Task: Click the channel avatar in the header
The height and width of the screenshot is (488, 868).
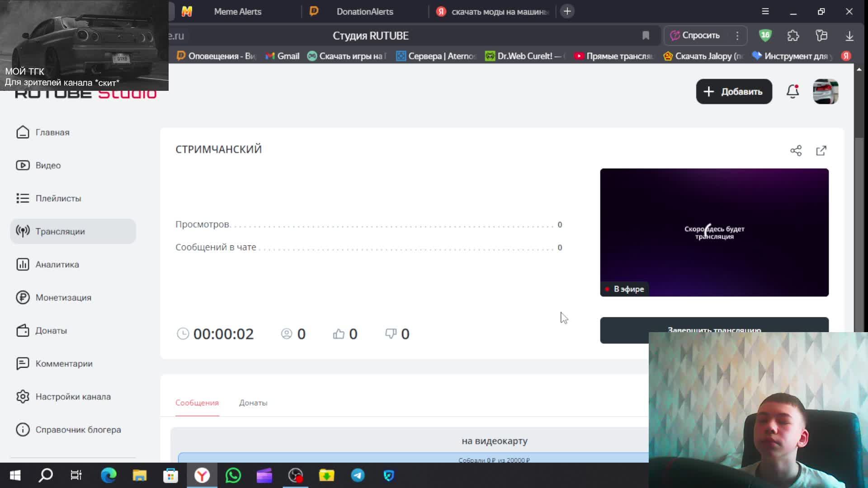Action: 825,92
